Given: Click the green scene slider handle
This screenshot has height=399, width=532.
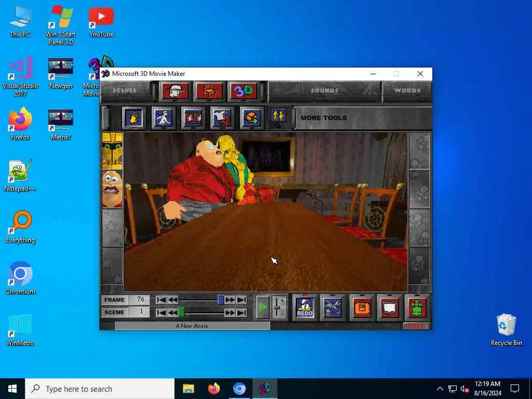Looking at the screenshot, I should click(181, 312).
